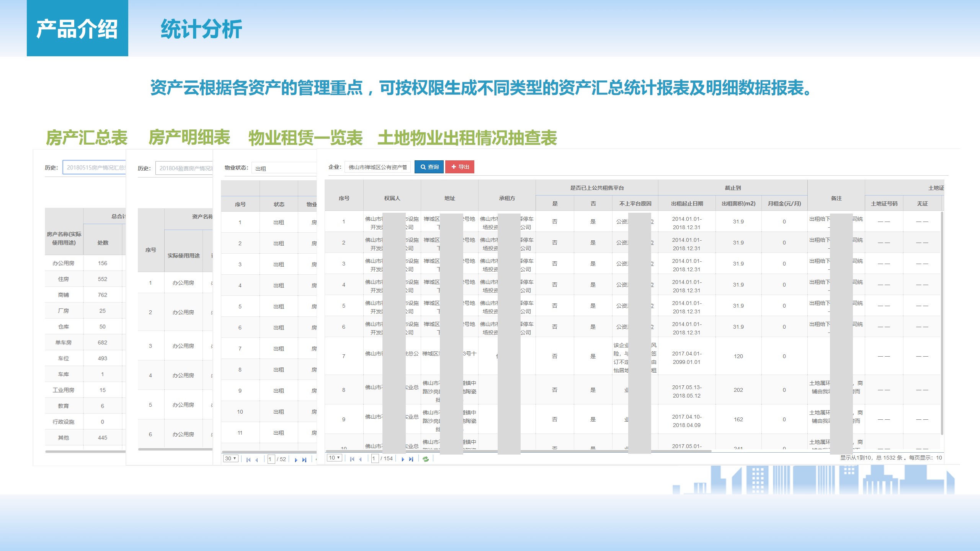
Task: Open the 物业状态 出租 dropdown
Action: [x=284, y=168]
